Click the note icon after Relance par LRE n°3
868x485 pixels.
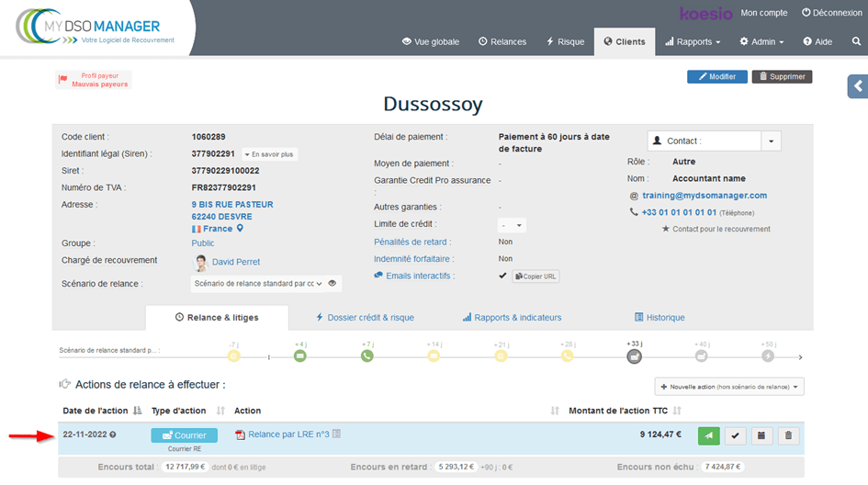[x=337, y=434]
